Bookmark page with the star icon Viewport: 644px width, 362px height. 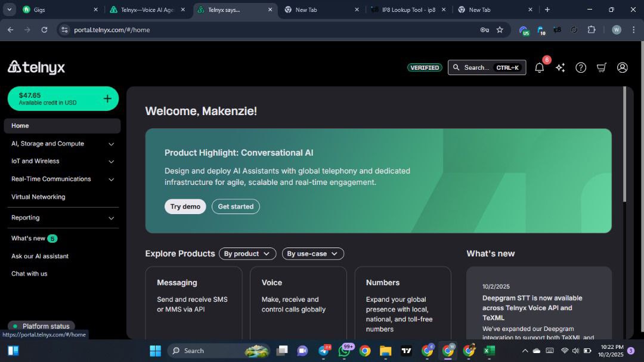coord(500,30)
